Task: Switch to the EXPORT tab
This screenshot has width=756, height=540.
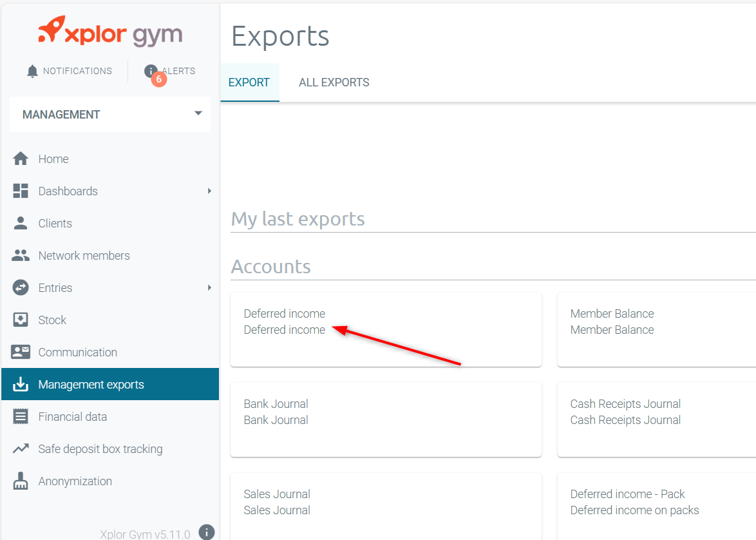Action: tap(249, 82)
